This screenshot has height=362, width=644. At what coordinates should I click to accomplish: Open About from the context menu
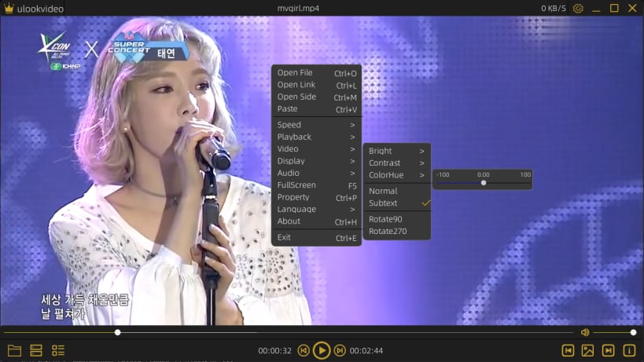click(x=317, y=221)
